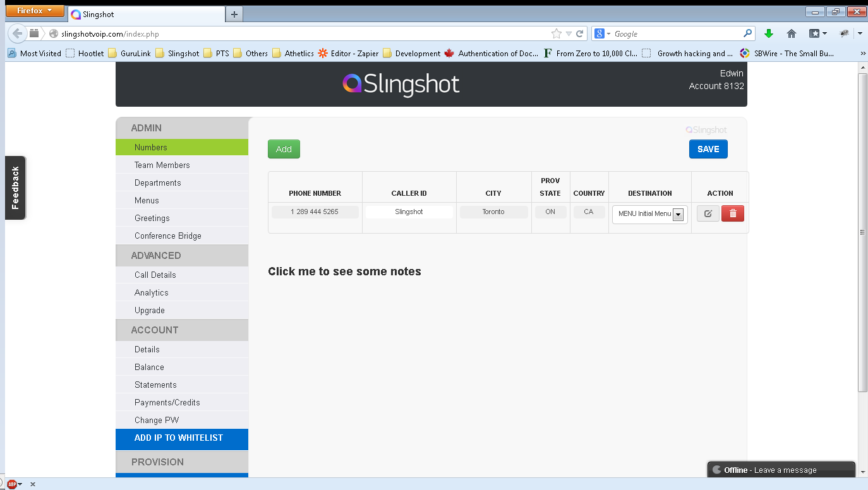Click 'Click me to see some notes'
The height and width of the screenshot is (490, 868).
[x=344, y=272]
